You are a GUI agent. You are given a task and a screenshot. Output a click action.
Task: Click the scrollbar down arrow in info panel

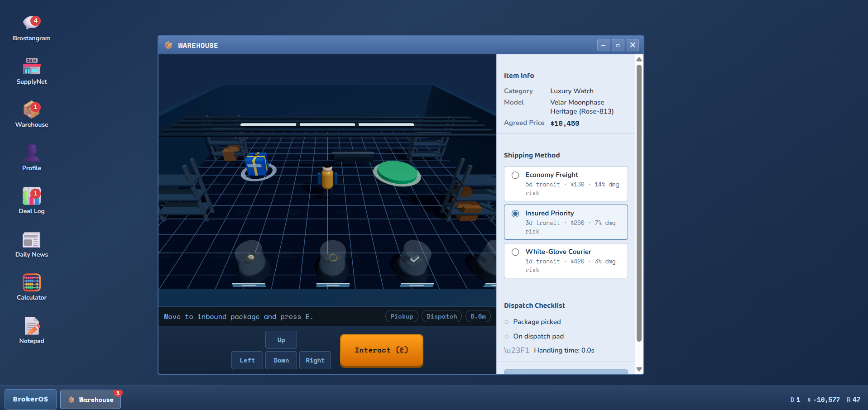pos(639,369)
